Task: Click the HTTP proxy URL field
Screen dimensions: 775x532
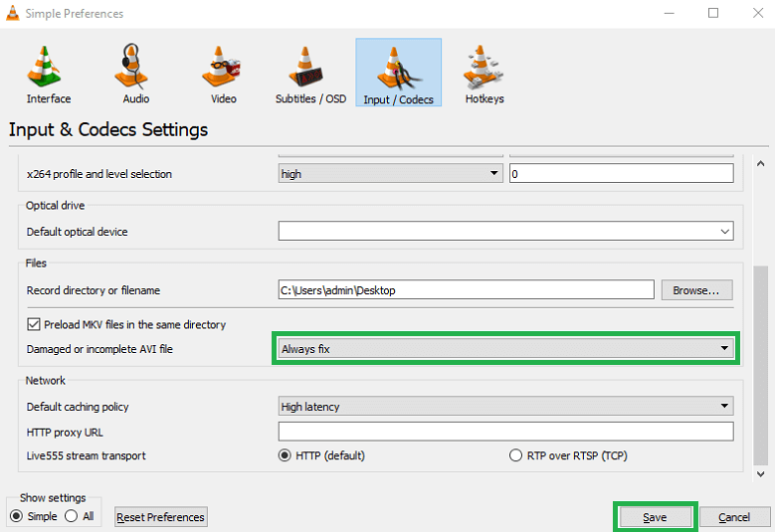Action: click(505, 432)
